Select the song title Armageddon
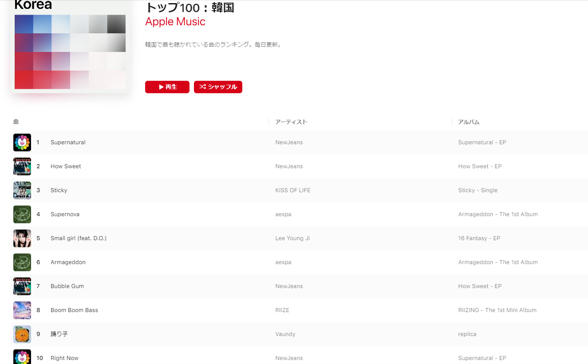588x364 pixels. pyautogui.click(x=68, y=262)
